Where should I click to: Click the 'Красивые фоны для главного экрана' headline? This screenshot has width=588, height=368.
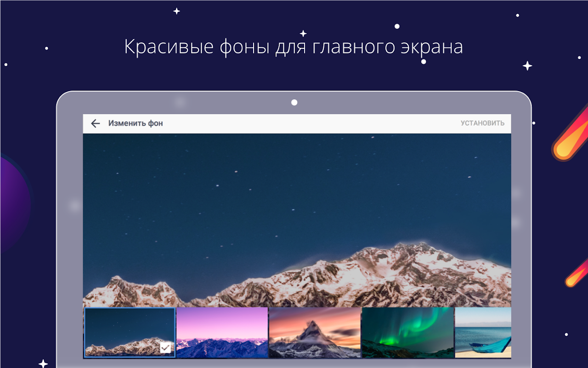294,48
